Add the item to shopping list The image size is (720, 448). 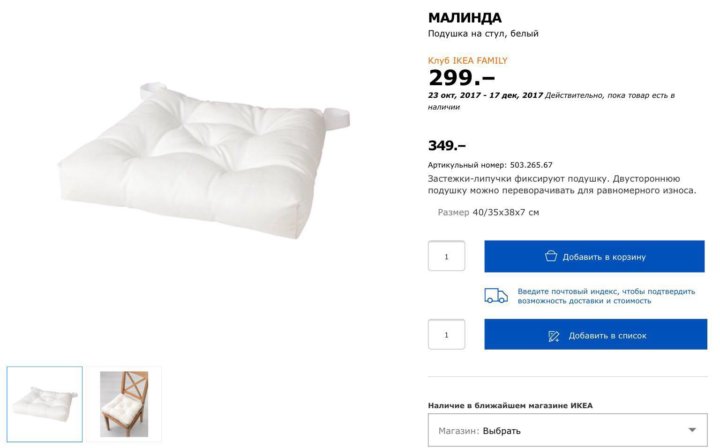[596, 334]
